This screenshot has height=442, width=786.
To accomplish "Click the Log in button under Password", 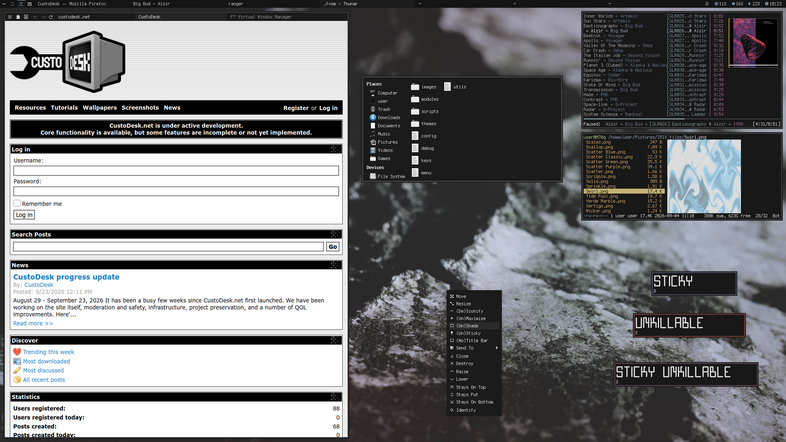I will pos(24,214).
